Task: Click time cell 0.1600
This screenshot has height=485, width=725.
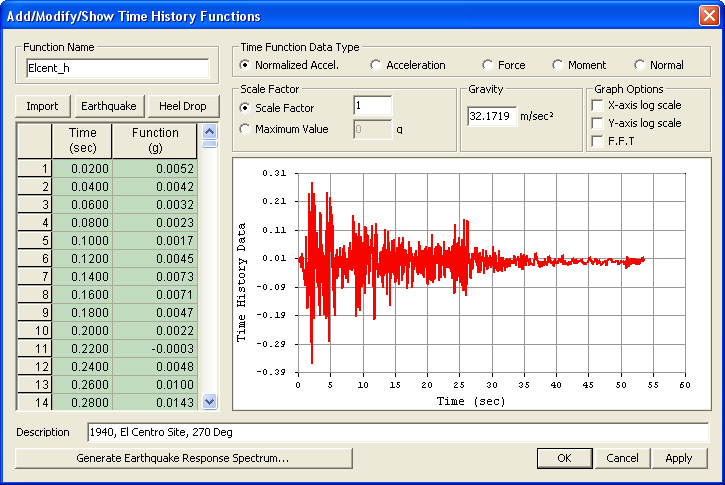Action: click(x=82, y=295)
